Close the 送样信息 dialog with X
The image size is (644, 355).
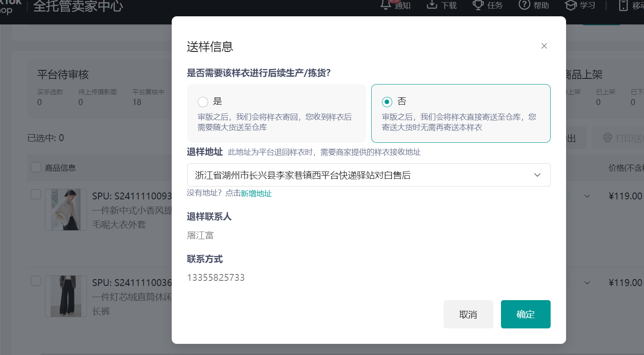544,46
